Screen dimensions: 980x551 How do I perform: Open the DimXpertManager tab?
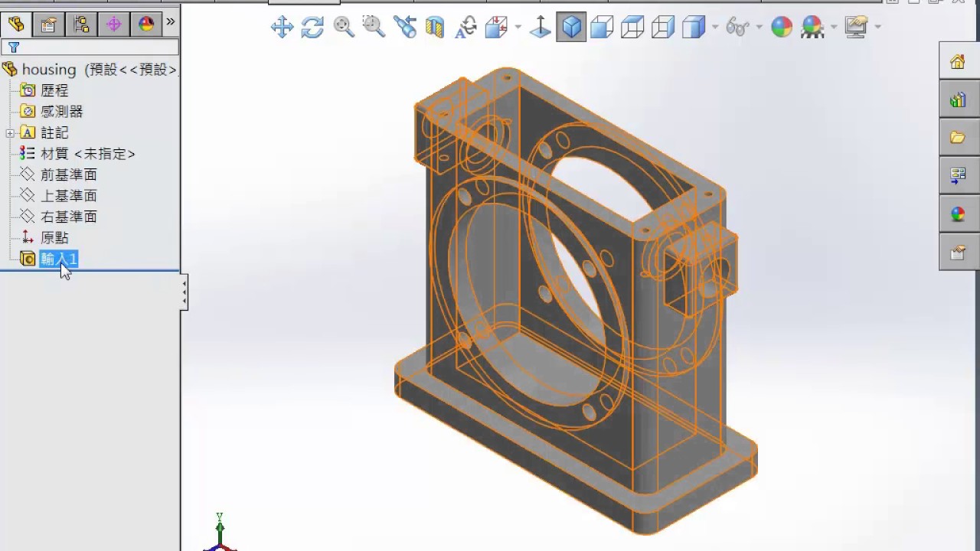(114, 24)
